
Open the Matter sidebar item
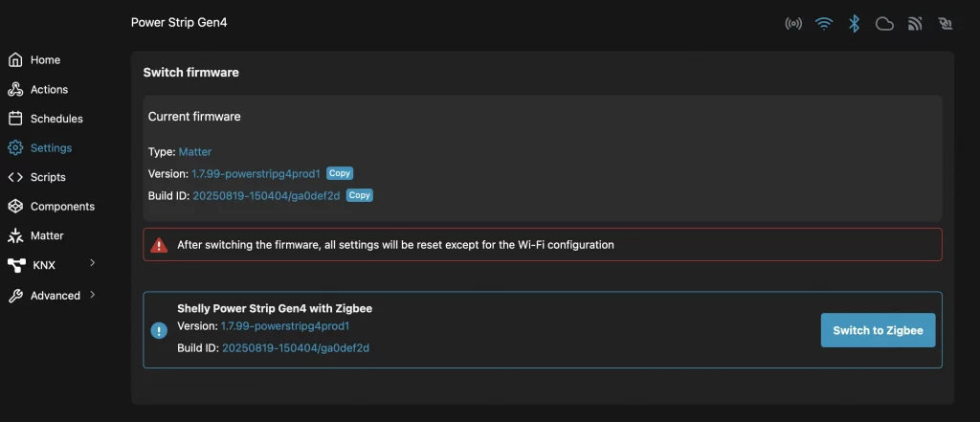tap(47, 235)
